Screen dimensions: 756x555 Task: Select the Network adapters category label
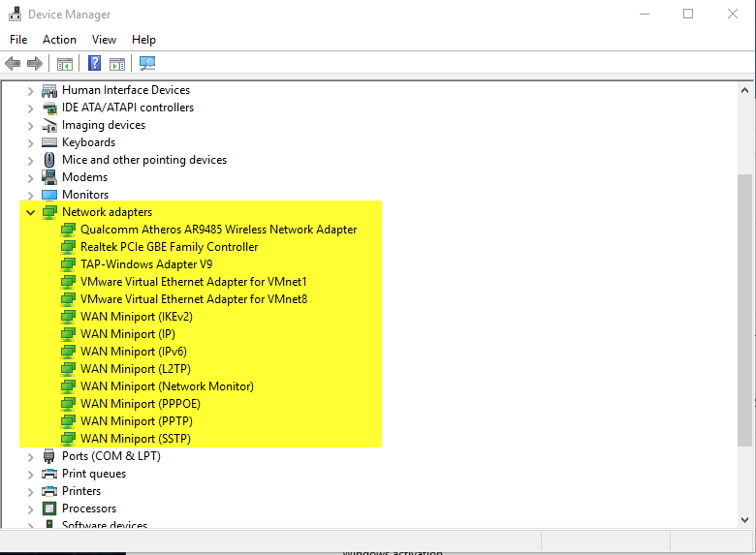pos(107,212)
